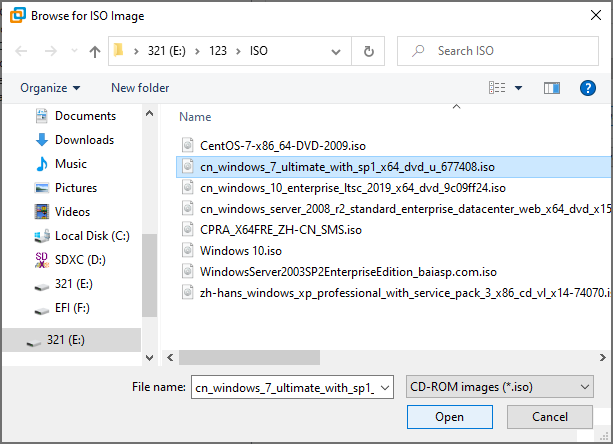Image resolution: width=613 pixels, height=444 pixels.
Task: Refresh the ISO folder listing
Action: [x=368, y=51]
